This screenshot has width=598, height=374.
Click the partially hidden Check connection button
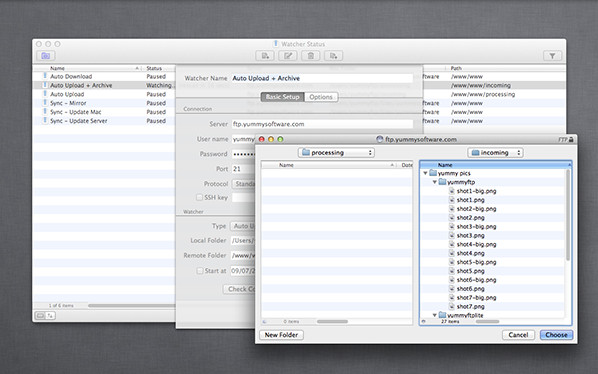pyautogui.click(x=239, y=289)
